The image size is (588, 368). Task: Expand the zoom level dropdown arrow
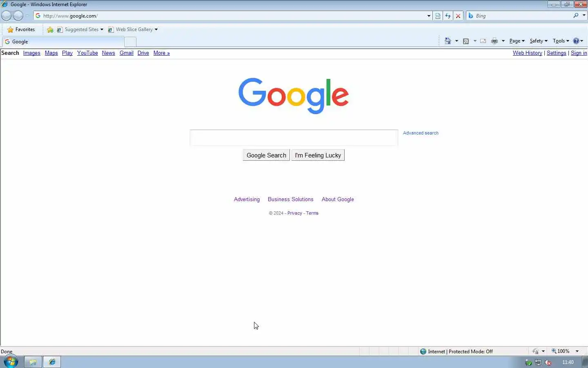coord(577,351)
